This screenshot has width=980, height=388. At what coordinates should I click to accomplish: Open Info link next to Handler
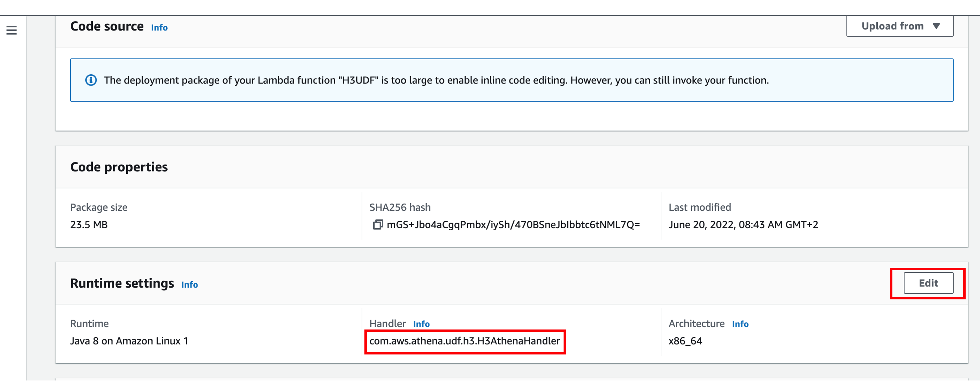[x=421, y=324]
